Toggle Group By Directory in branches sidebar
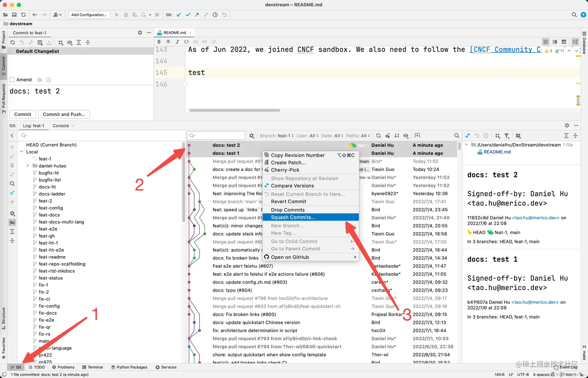588x378 pixels. pos(12,222)
